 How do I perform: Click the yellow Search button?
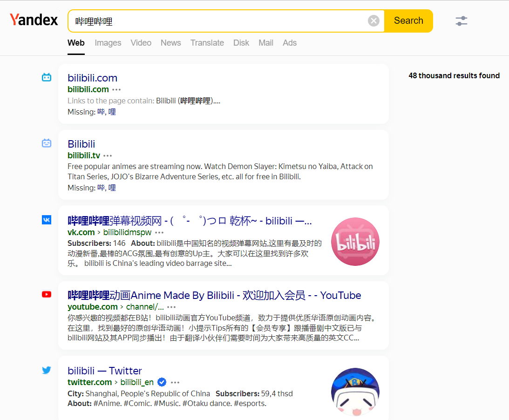[x=408, y=21]
